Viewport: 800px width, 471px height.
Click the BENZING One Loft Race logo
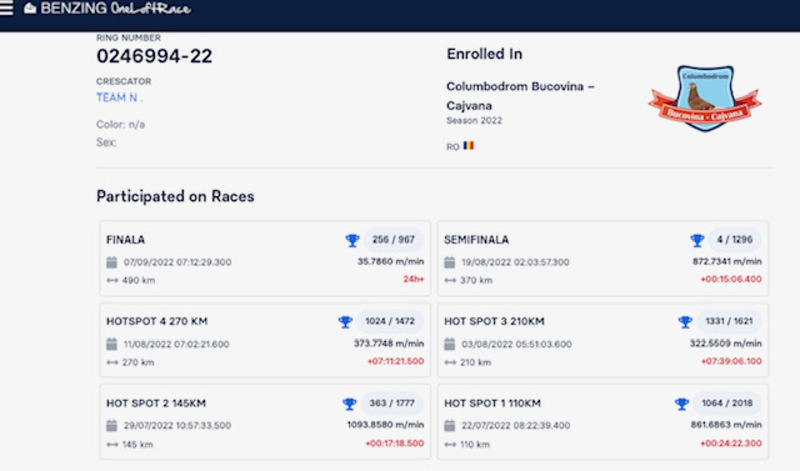[107, 8]
